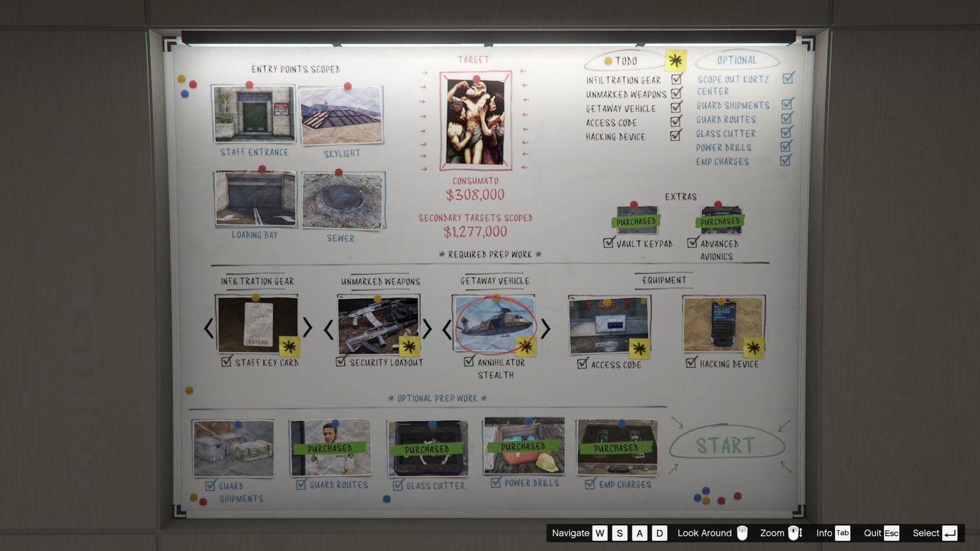
Task: Click the OPTIONAL list heading
Action: tap(737, 60)
